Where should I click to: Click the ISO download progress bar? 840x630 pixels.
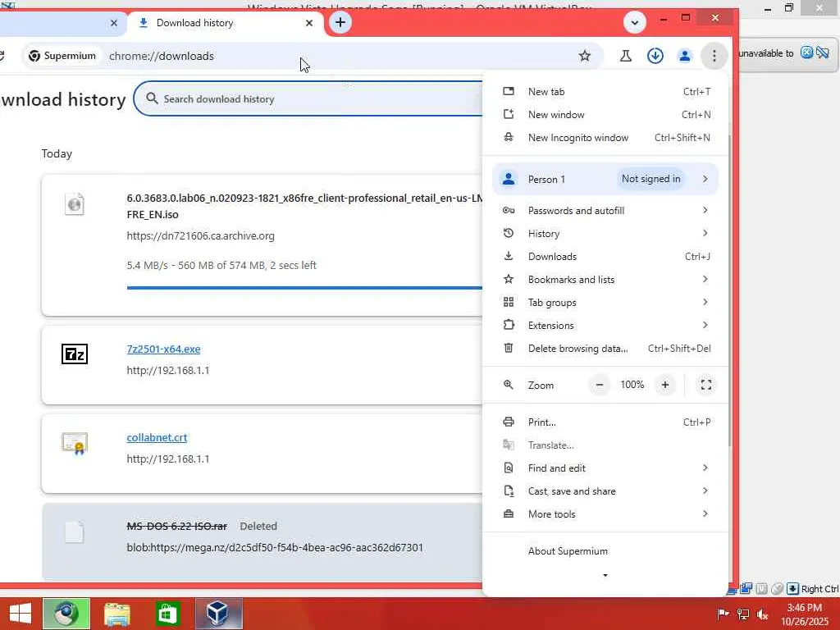(x=304, y=288)
